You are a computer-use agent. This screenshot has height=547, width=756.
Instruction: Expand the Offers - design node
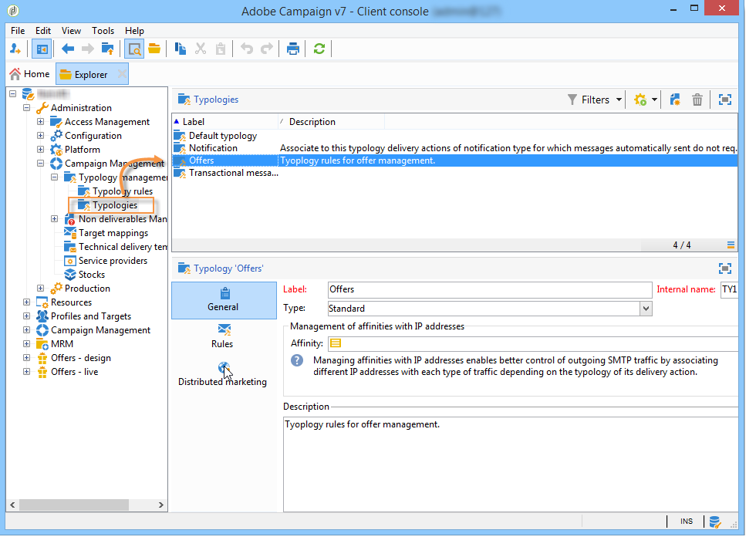coord(26,358)
